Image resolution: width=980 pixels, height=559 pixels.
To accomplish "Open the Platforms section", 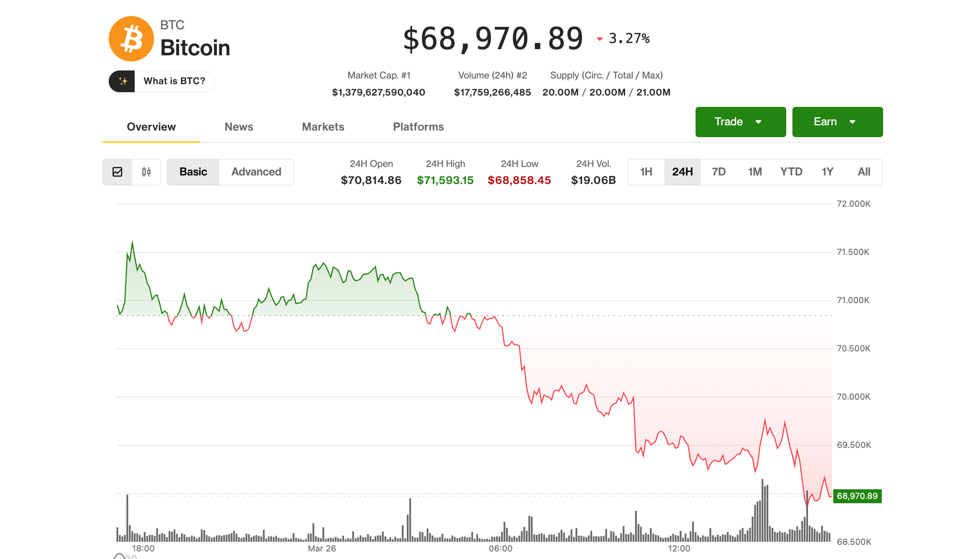I will (x=418, y=127).
